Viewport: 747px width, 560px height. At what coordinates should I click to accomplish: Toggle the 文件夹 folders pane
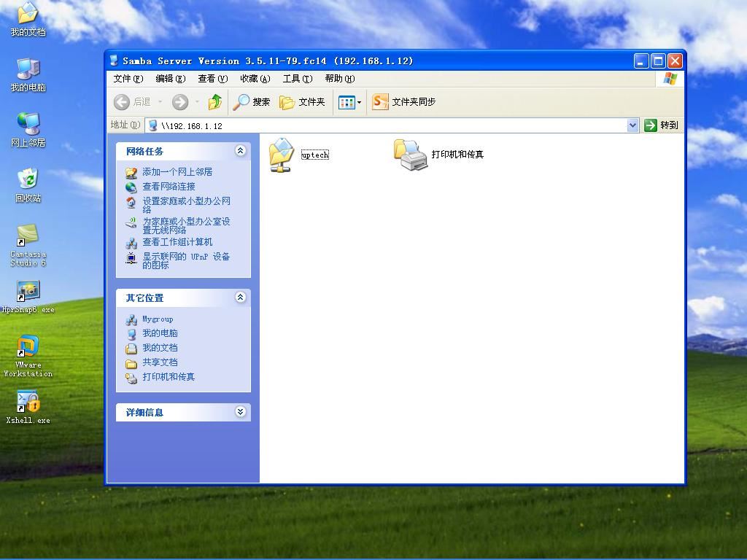click(302, 102)
